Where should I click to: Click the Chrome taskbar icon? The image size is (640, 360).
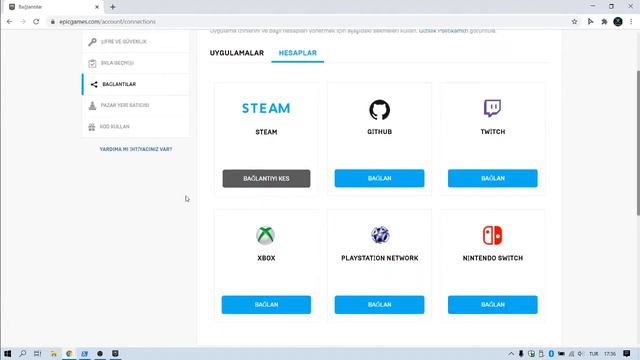click(69, 353)
